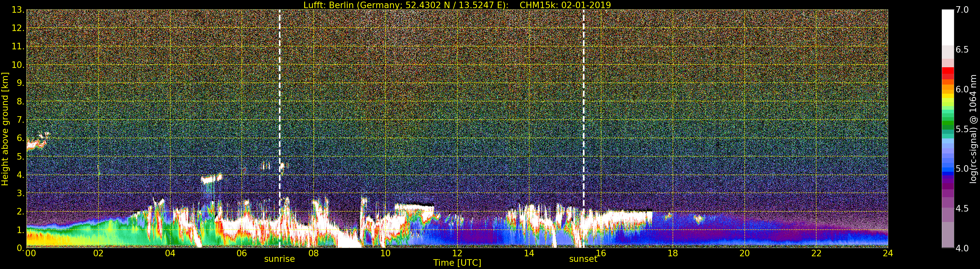The width and height of the screenshot is (980, 269).
Task: Click the "6." height axis tick label
Action: [20, 138]
